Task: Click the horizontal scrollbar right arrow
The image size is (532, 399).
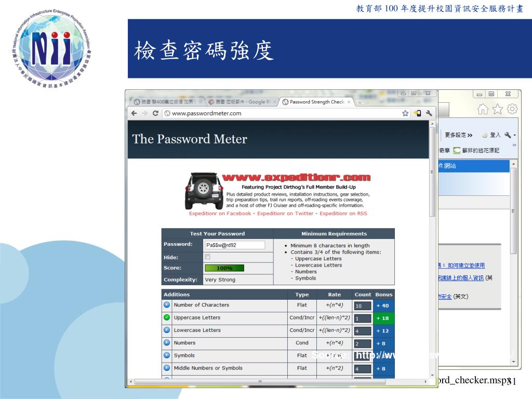Action: (426, 382)
